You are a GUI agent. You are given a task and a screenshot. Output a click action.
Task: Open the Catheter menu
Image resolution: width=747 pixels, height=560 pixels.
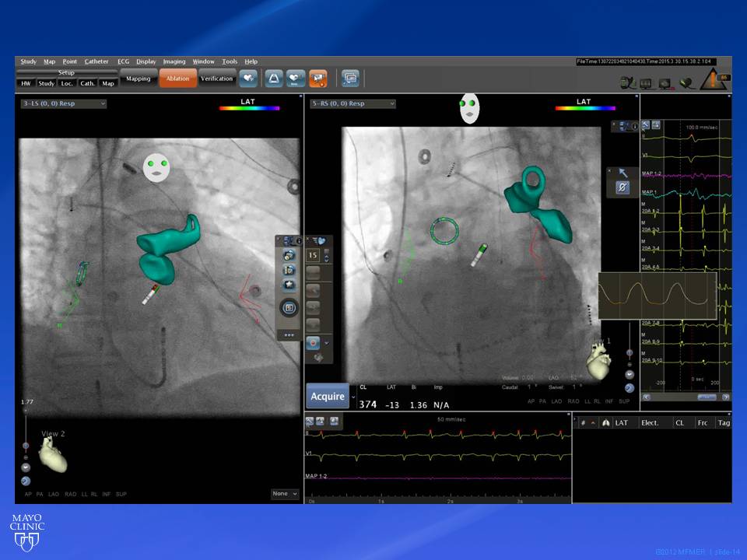click(96, 61)
